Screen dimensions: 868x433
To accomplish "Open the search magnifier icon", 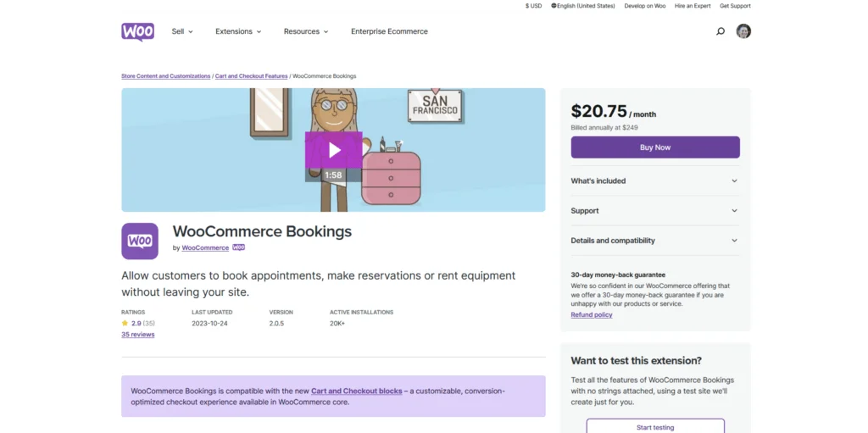I will pos(721,31).
